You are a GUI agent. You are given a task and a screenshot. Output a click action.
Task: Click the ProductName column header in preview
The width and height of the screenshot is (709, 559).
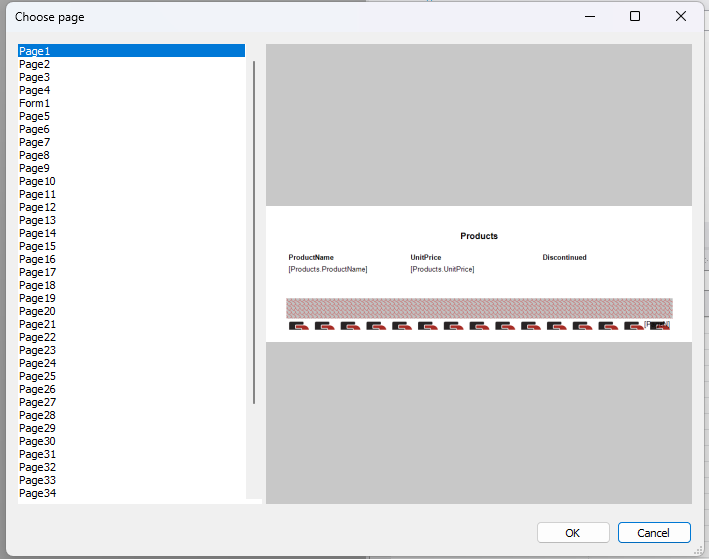coord(311,258)
